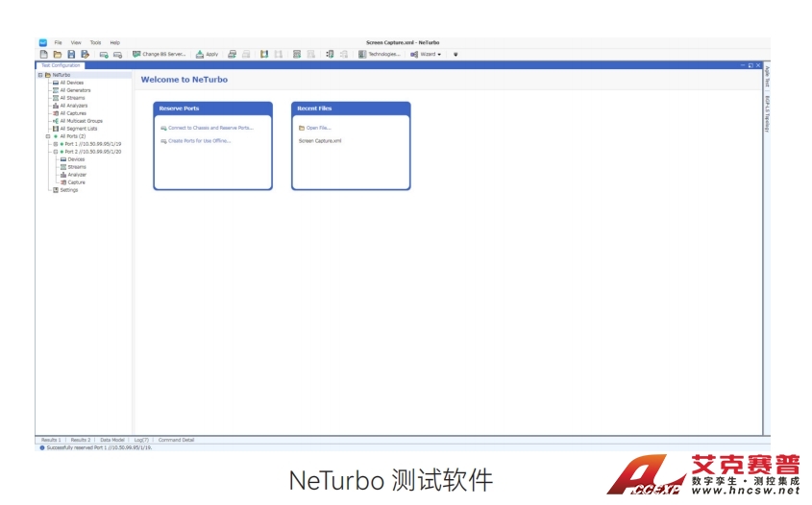Open the Tools menu
Screen dimensions: 812x505
(x=95, y=42)
